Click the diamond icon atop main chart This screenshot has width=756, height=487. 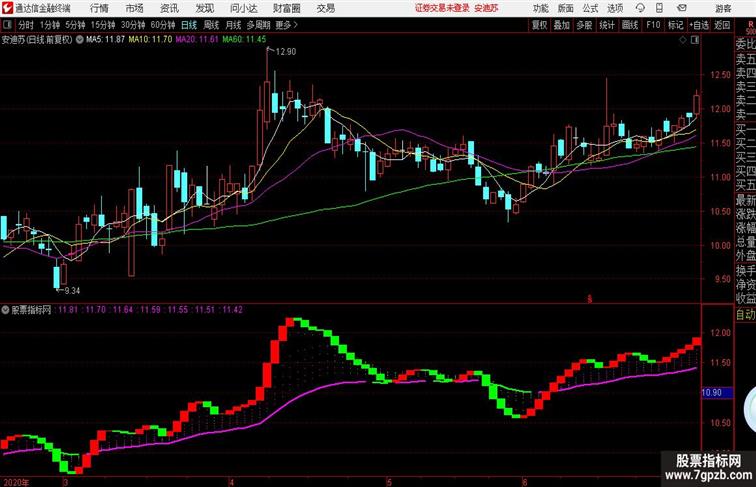pyautogui.click(x=683, y=40)
